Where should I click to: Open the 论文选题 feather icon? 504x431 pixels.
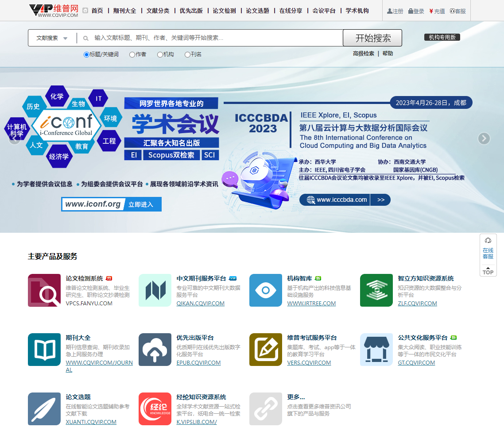coord(44,408)
